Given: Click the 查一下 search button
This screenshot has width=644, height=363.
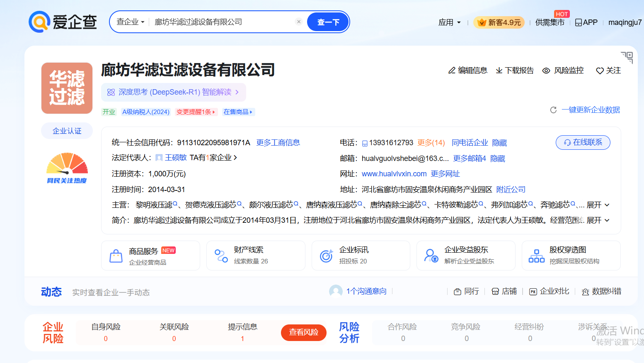Looking at the screenshot, I should [x=328, y=22].
